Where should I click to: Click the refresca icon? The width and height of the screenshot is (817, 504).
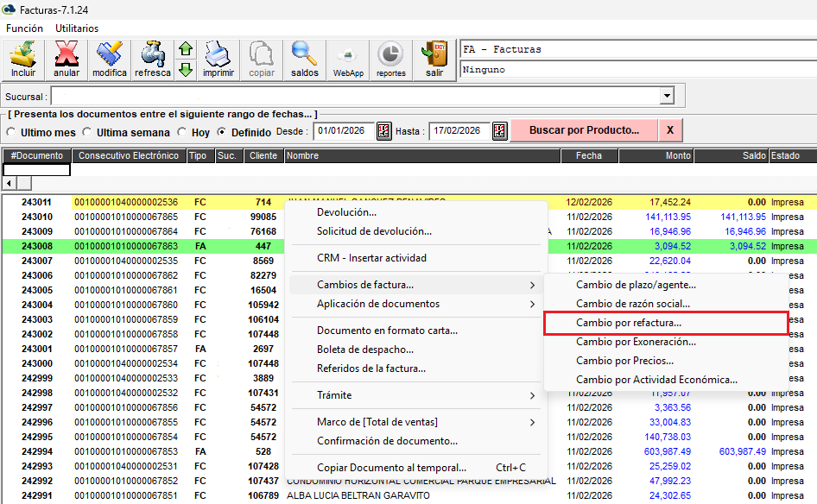pos(153,60)
